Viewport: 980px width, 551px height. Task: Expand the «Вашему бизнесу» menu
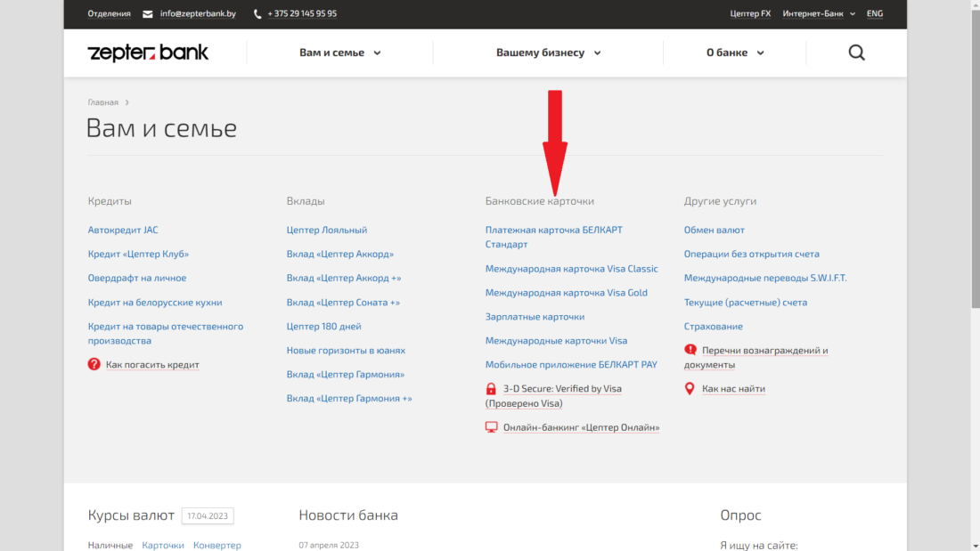(x=548, y=53)
